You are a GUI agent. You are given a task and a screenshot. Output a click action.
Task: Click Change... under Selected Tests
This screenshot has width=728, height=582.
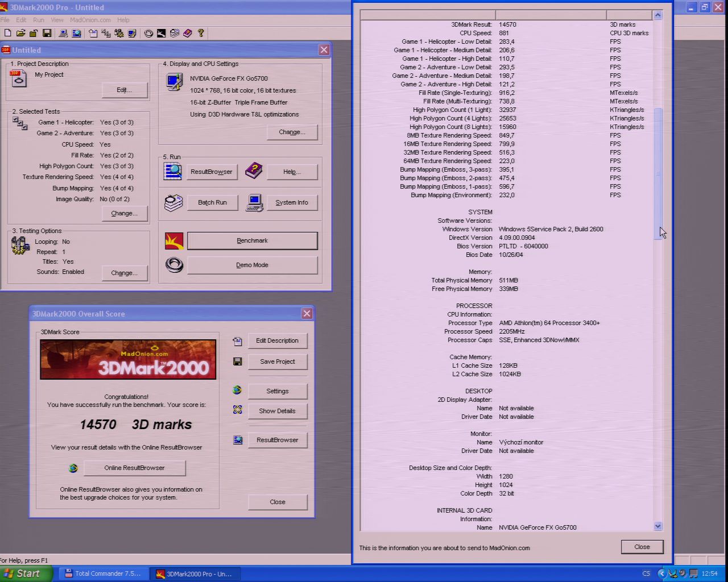(x=124, y=214)
